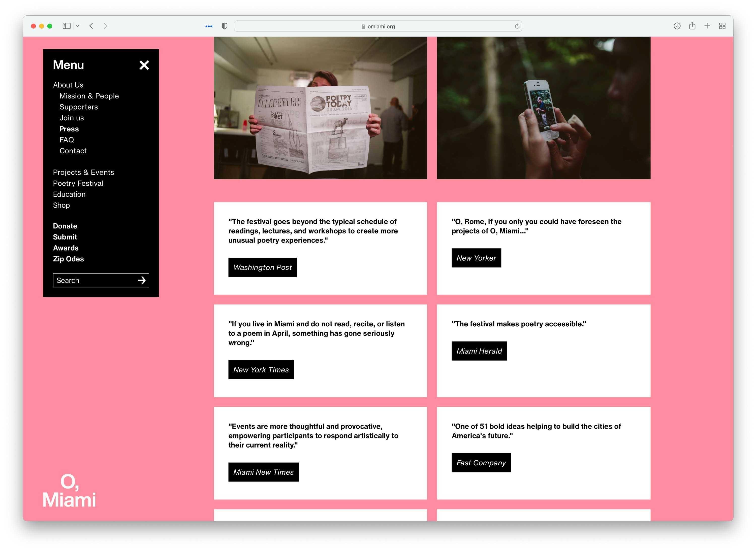
Task: Click the Washington Post source button
Action: point(262,267)
